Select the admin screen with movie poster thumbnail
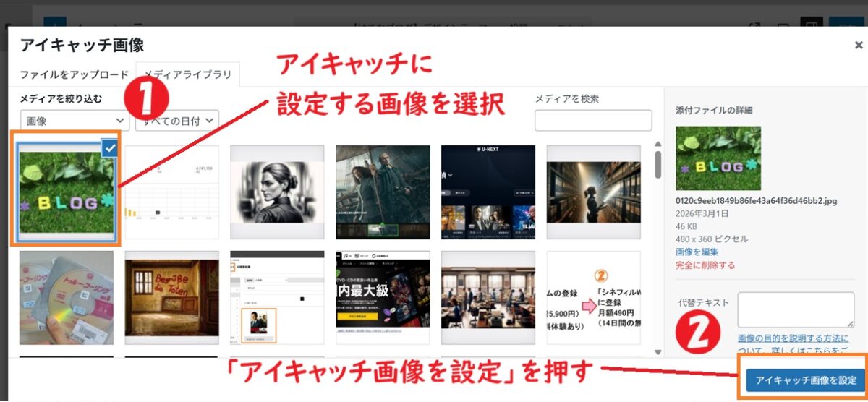The width and height of the screenshot is (868, 402). (x=277, y=297)
